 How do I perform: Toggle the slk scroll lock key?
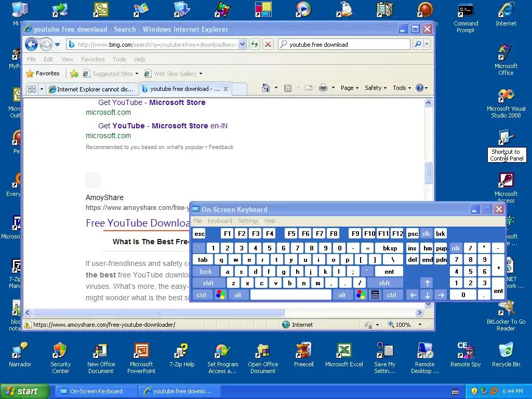pos(426,233)
